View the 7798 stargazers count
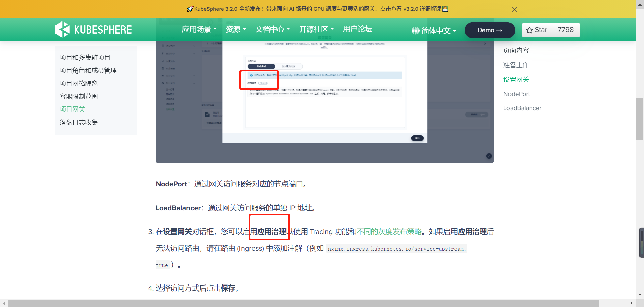644x307 pixels. pos(566,30)
